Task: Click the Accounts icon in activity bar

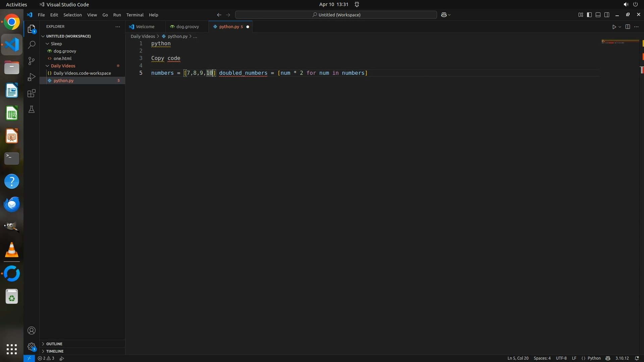Action: point(32,330)
